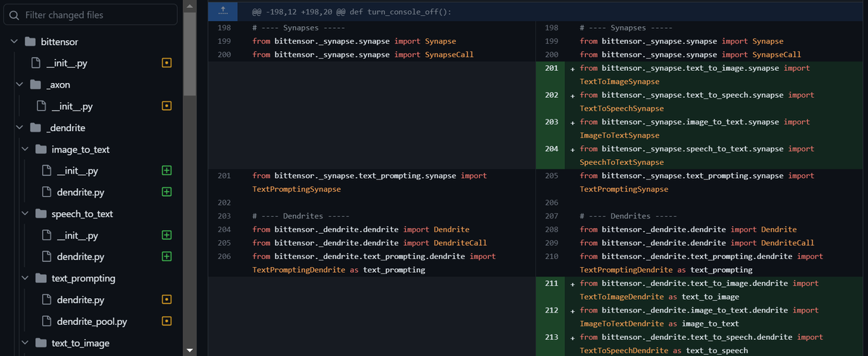Collapse the text_prompting folder chevron
Viewport: 868px width, 356px height.
pyautogui.click(x=25, y=279)
